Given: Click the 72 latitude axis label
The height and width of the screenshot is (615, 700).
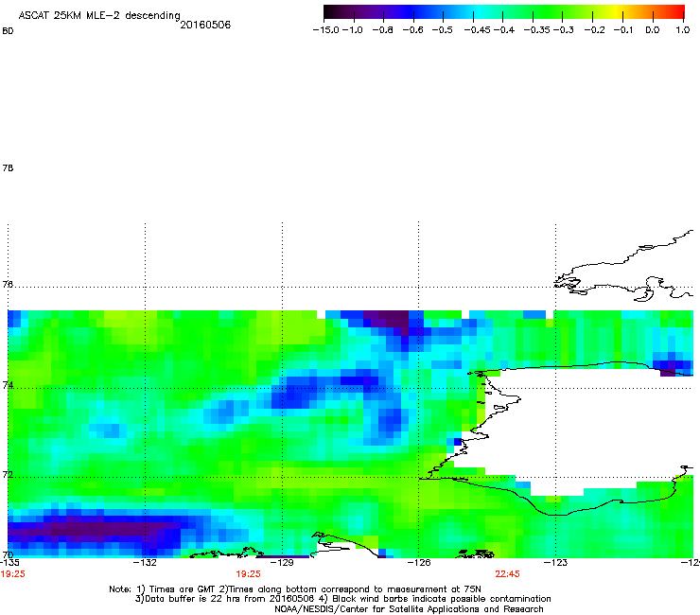Looking at the screenshot, I should [x=8, y=474].
